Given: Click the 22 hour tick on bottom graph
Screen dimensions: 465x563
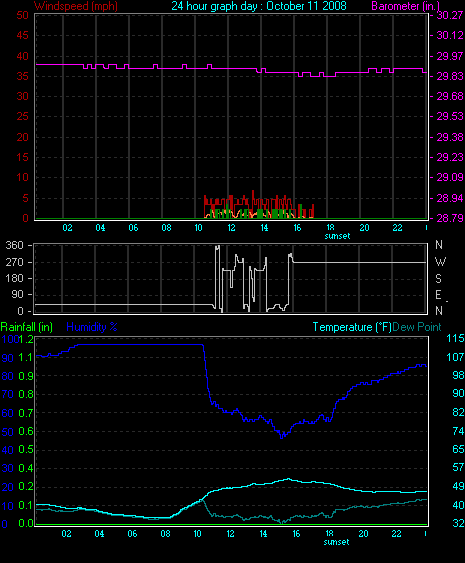Looking at the screenshot, I should (x=396, y=534).
